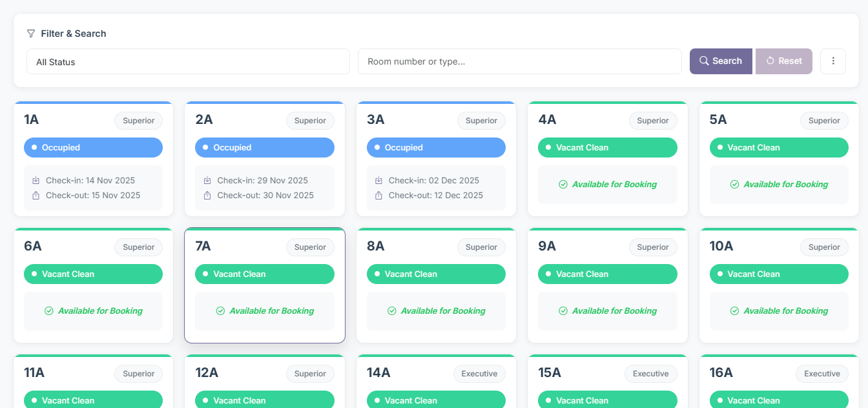Click room 1A check-out icon
868x408 pixels.
36,196
